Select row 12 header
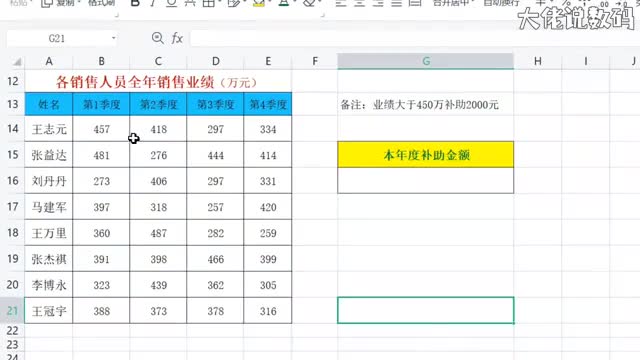This screenshot has height=360, width=640. click(x=12, y=81)
